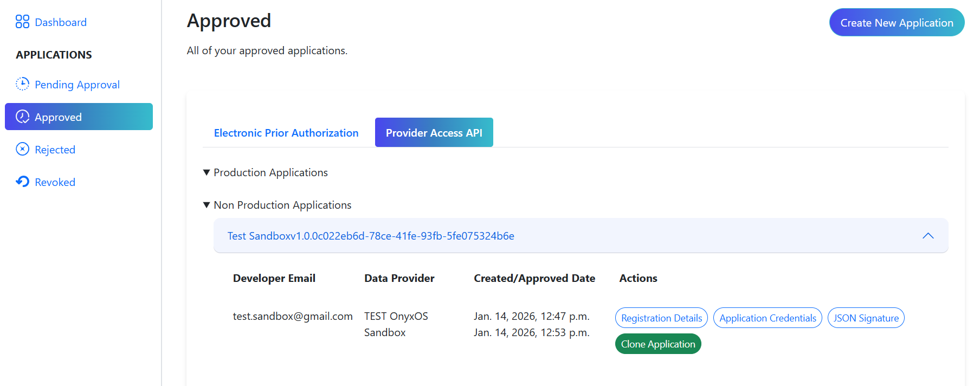This screenshot has width=980, height=386.
Task: Click the Pending Approval clock icon
Action: [22, 84]
